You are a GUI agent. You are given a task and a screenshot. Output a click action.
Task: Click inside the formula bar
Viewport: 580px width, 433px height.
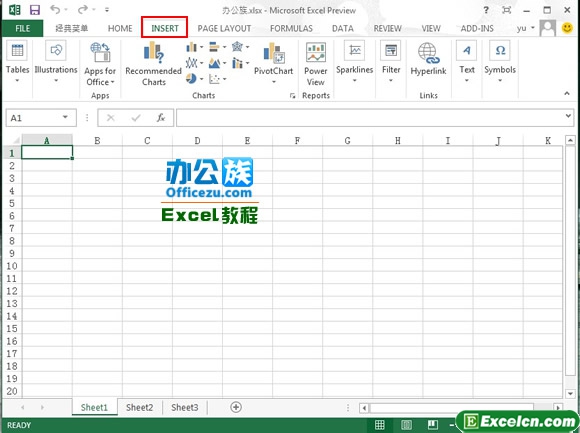click(370, 118)
